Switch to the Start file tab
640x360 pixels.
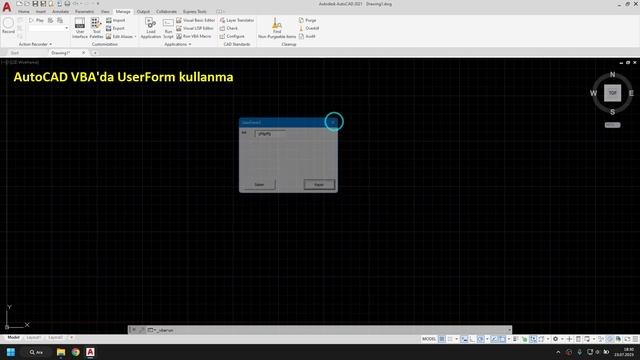15,53
